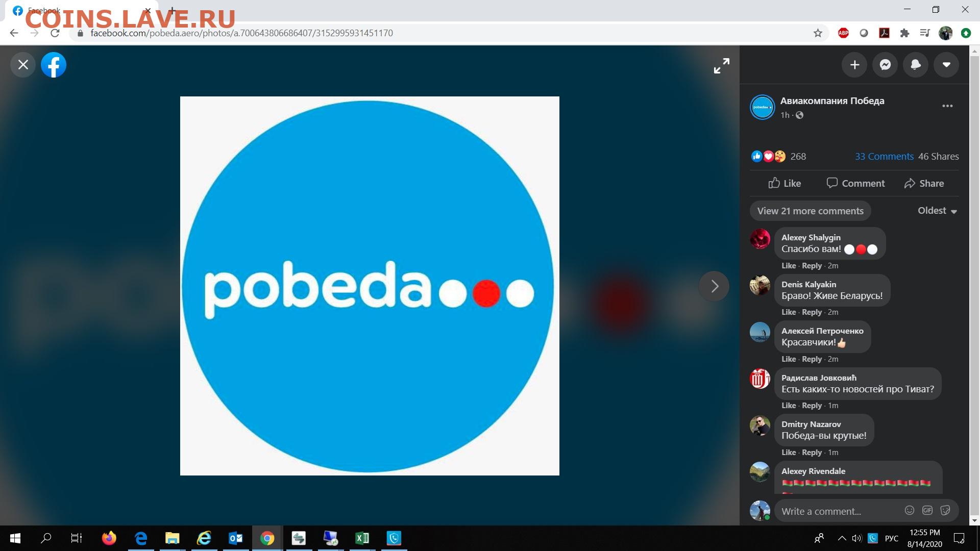
Task: Like Алексей Петроченко's comment
Action: 788,359
